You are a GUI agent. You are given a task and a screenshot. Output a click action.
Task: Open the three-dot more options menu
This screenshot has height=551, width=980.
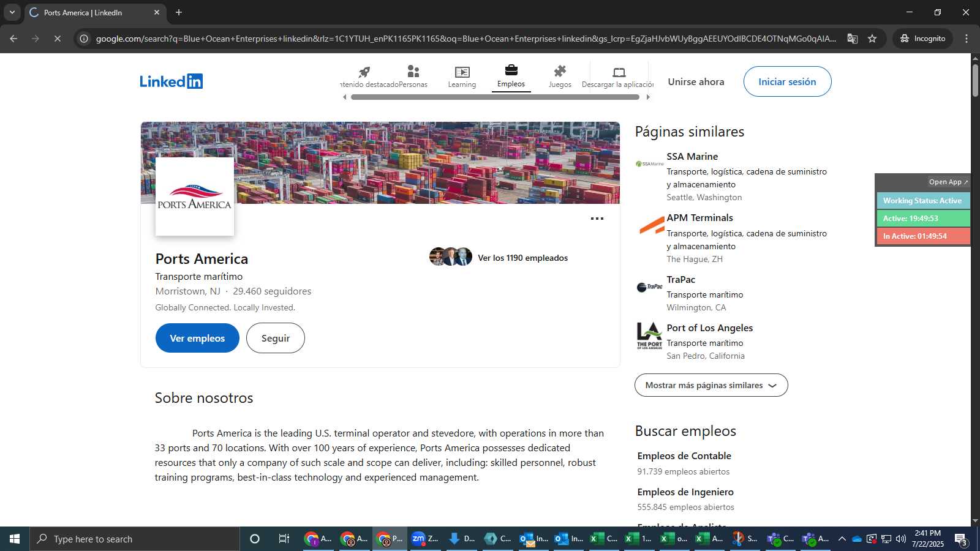coord(597,219)
